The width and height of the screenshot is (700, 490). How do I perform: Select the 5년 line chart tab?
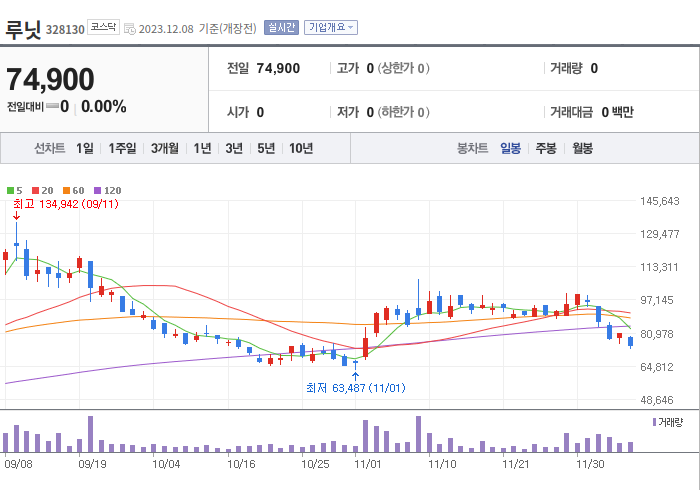(x=266, y=148)
